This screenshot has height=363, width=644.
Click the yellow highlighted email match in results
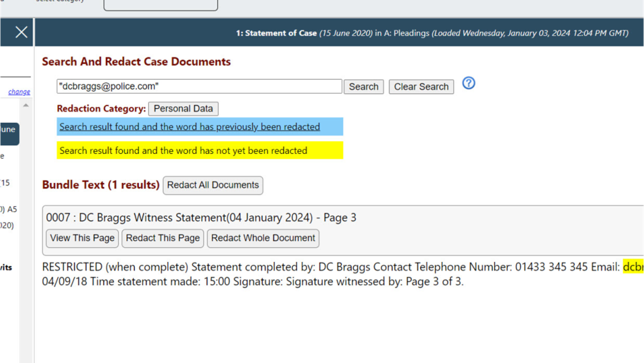coord(633,267)
